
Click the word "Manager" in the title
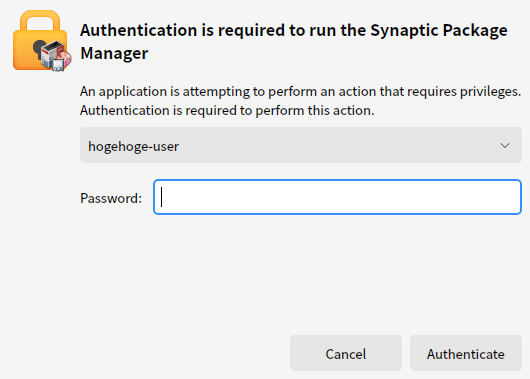pos(114,53)
